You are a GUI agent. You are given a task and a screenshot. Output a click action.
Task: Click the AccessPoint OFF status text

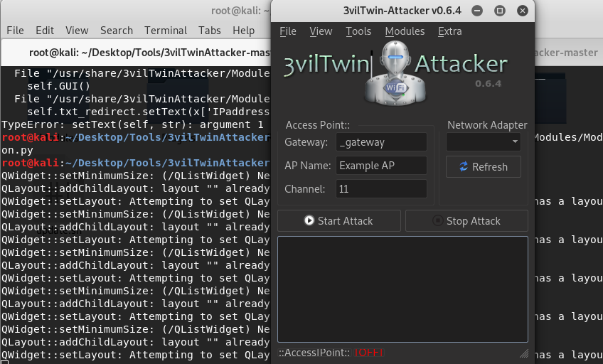(368, 353)
